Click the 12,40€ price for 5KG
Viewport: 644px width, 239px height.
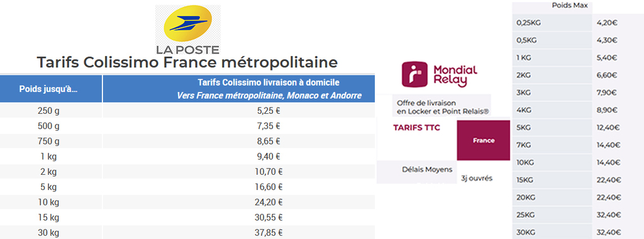coord(609,127)
